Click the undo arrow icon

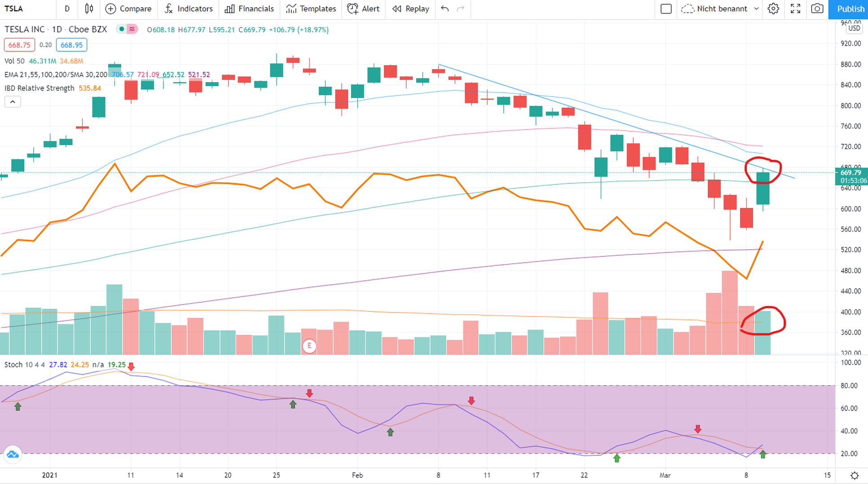pos(445,9)
